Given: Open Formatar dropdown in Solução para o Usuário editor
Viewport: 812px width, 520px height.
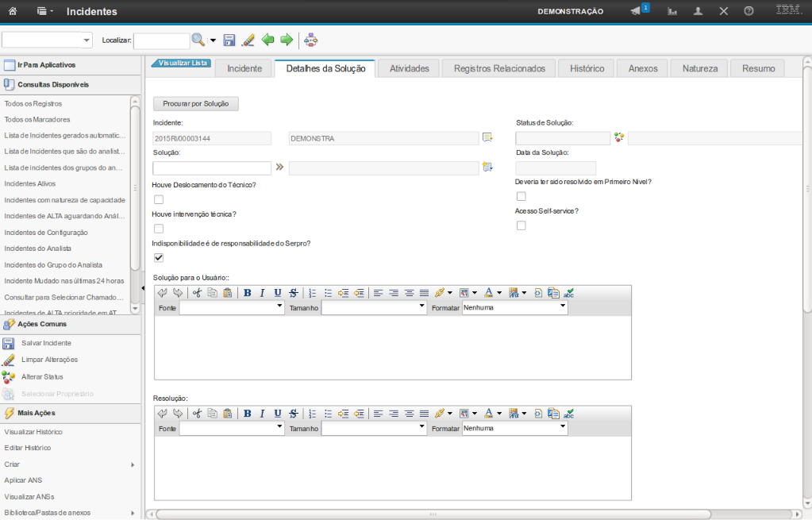Looking at the screenshot, I should [514, 307].
